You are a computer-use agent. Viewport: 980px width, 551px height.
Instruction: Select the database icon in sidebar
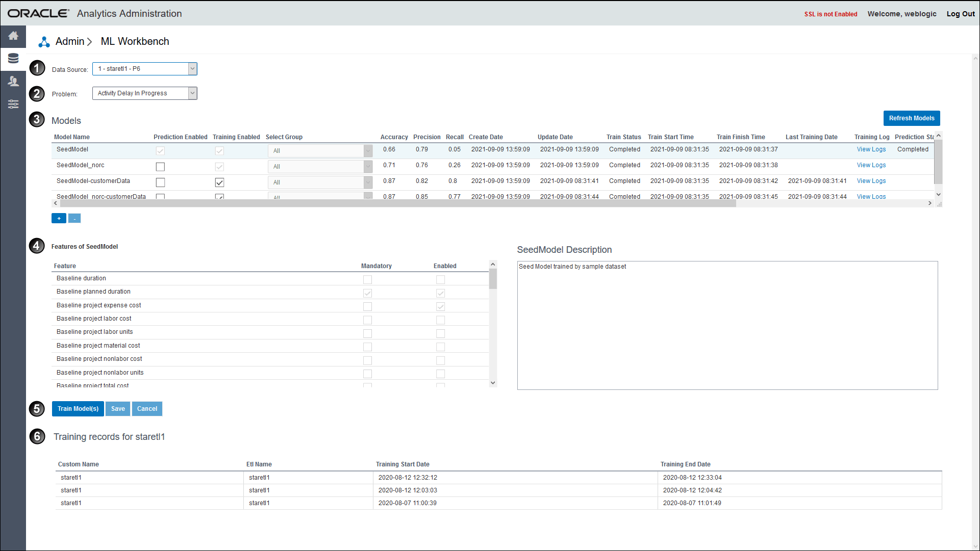tap(13, 59)
